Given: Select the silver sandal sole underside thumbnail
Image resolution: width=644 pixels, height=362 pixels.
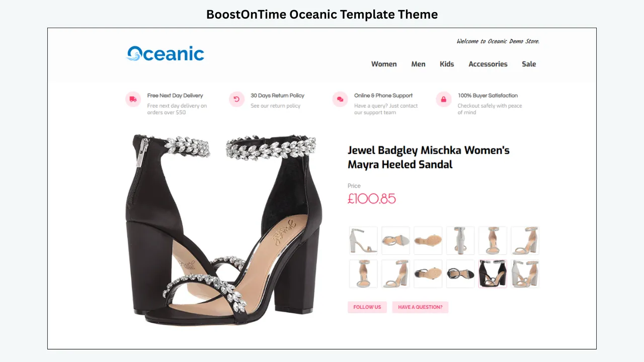Looking at the screenshot, I should [428, 241].
